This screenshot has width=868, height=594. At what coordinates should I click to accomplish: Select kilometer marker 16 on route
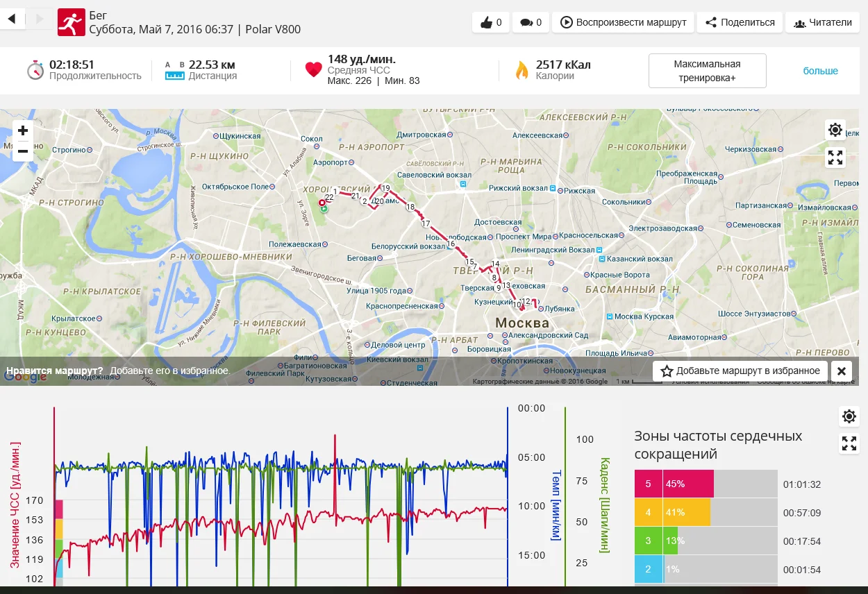click(x=451, y=244)
